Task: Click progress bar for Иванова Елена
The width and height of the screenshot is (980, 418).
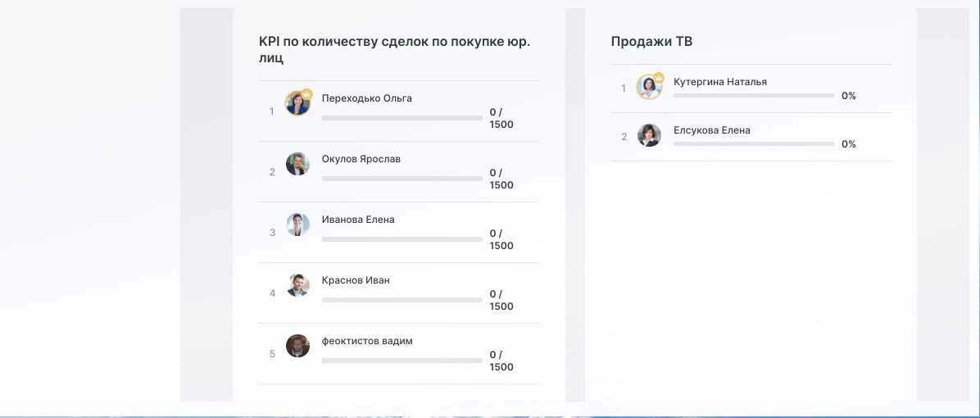Action: click(x=402, y=239)
